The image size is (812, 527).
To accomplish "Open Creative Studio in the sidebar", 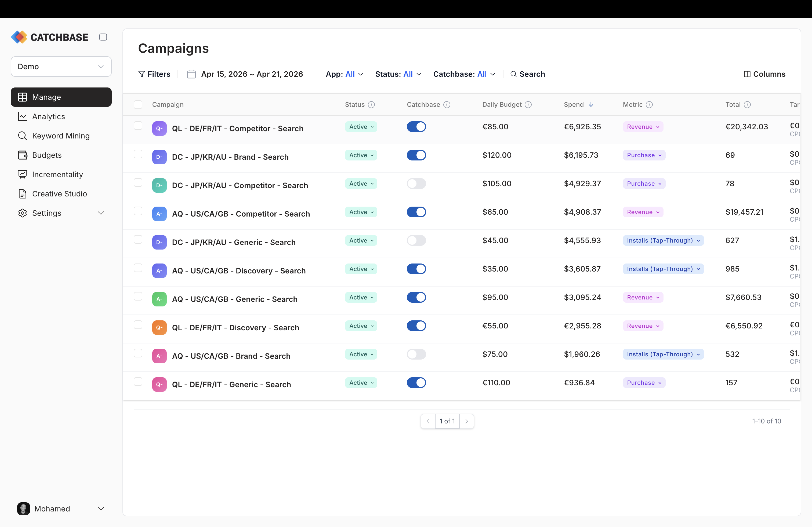I will (x=60, y=194).
